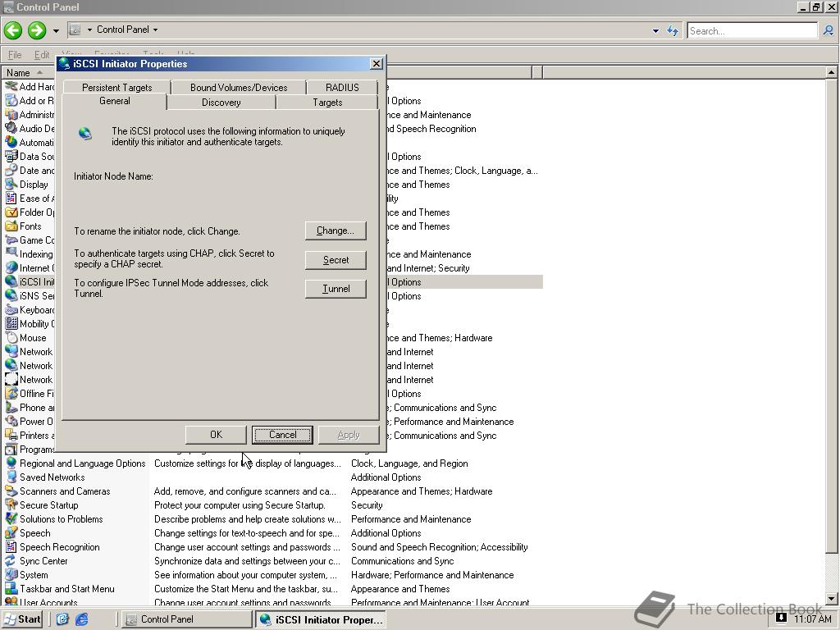Switch to iSCSI Initiator taskbar button
This screenshot has width=840, height=630.
[321, 619]
